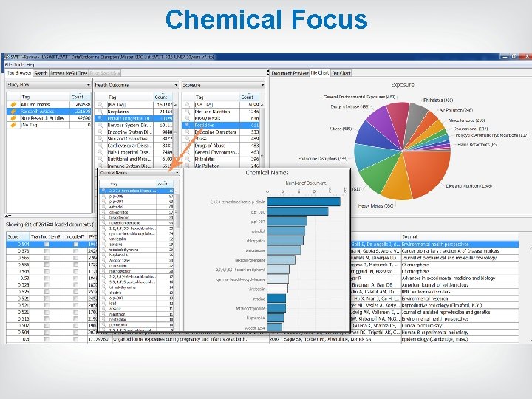Click the tag icon beside Research Articles
The image size is (532, 399).
click(x=13, y=112)
